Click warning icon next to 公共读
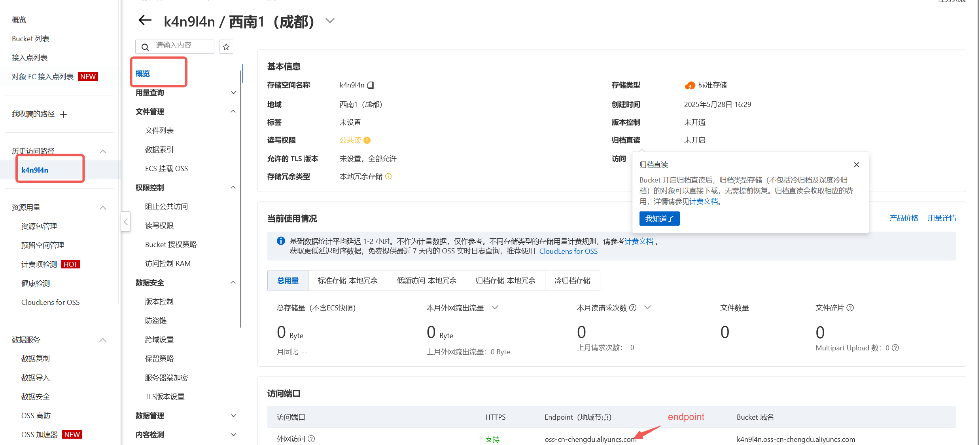Viewport: 980px width, 445px height. [367, 140]
